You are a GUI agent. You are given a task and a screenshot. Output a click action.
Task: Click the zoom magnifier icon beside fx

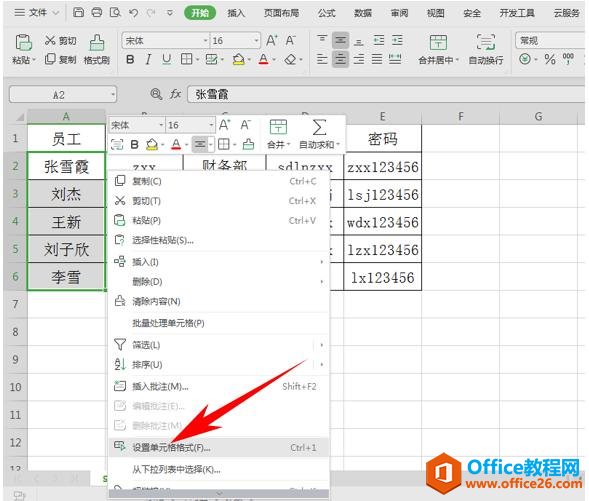coord(156,94)
